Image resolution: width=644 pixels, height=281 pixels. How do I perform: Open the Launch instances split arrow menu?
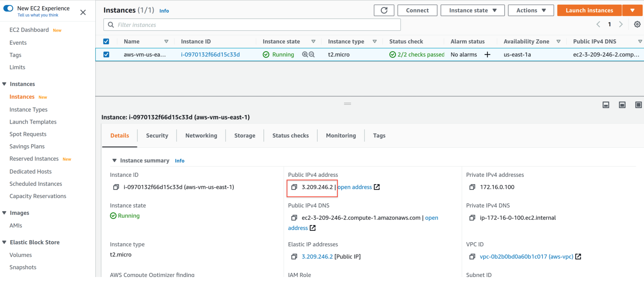click(632, 10)
